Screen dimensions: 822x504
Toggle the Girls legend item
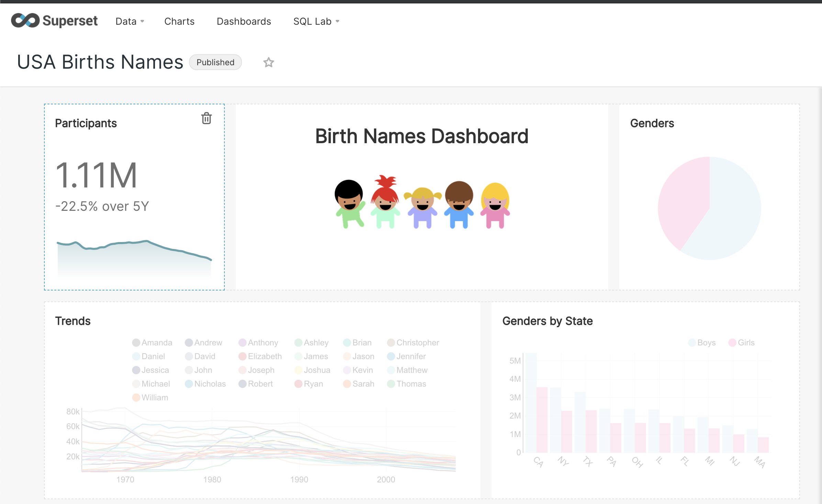(742, 343)
